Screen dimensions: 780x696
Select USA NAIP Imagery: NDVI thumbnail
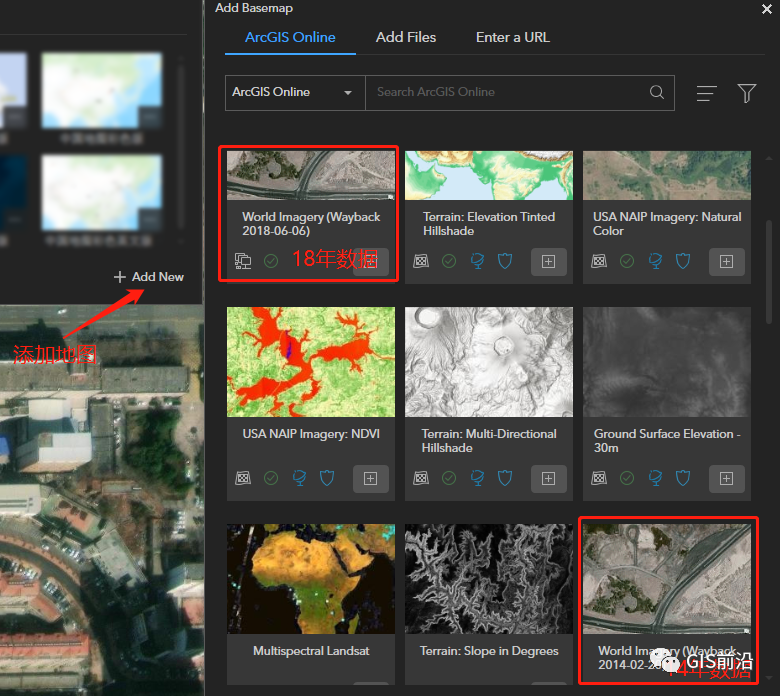pos(311,362)
